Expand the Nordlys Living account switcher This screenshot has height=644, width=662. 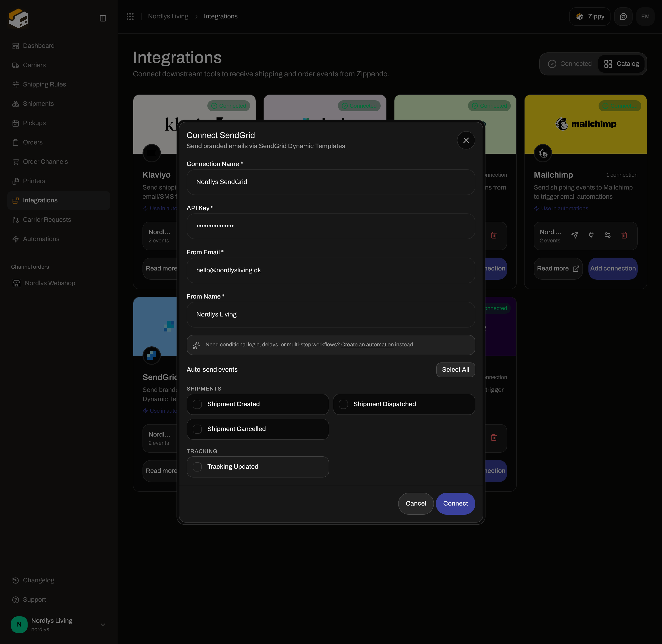coord(58,625)
